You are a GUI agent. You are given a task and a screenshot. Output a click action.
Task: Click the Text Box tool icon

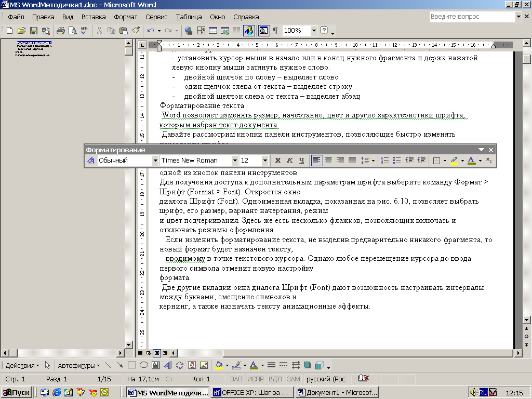click(x=156, y=365)
